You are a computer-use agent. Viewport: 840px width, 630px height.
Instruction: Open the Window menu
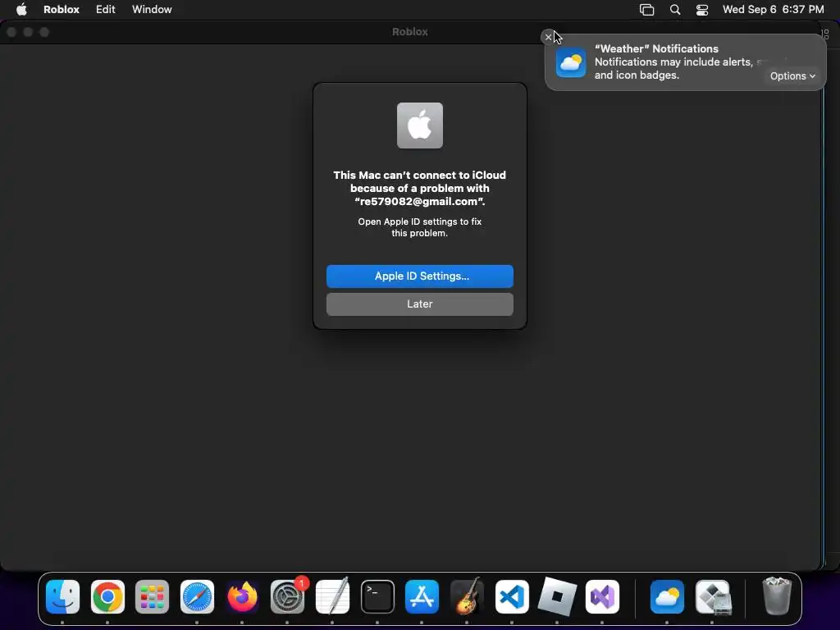click(152, 9)
